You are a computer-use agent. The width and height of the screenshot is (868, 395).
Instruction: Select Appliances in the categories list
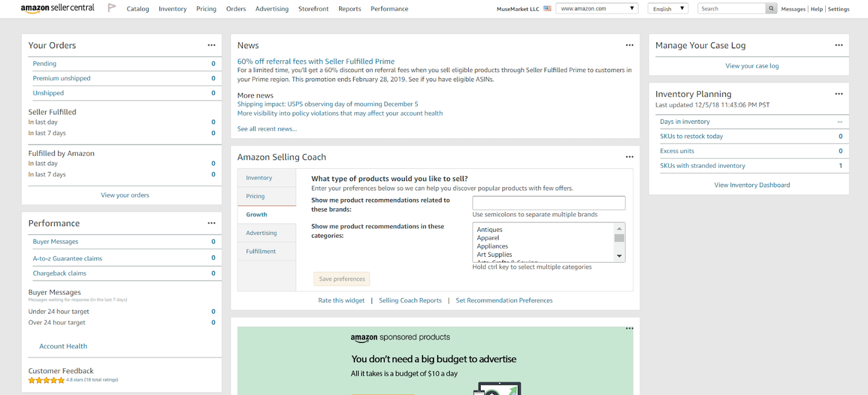492,246
